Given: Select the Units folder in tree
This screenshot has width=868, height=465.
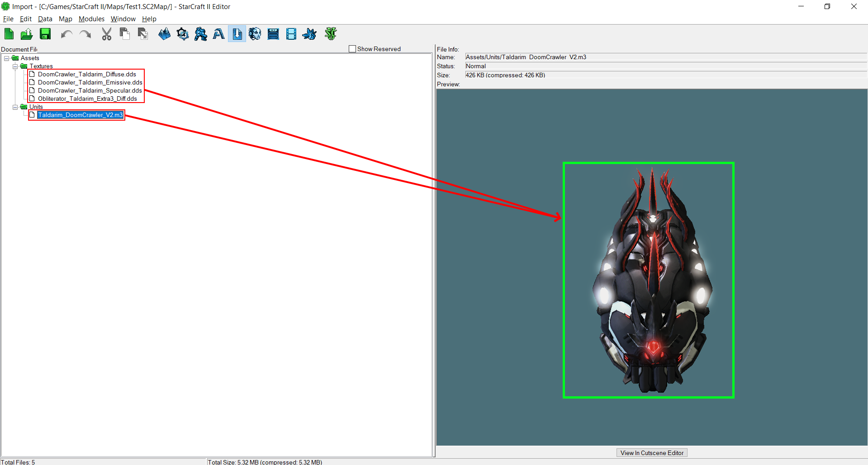Looking at the screenshot, I should [36, 107].
